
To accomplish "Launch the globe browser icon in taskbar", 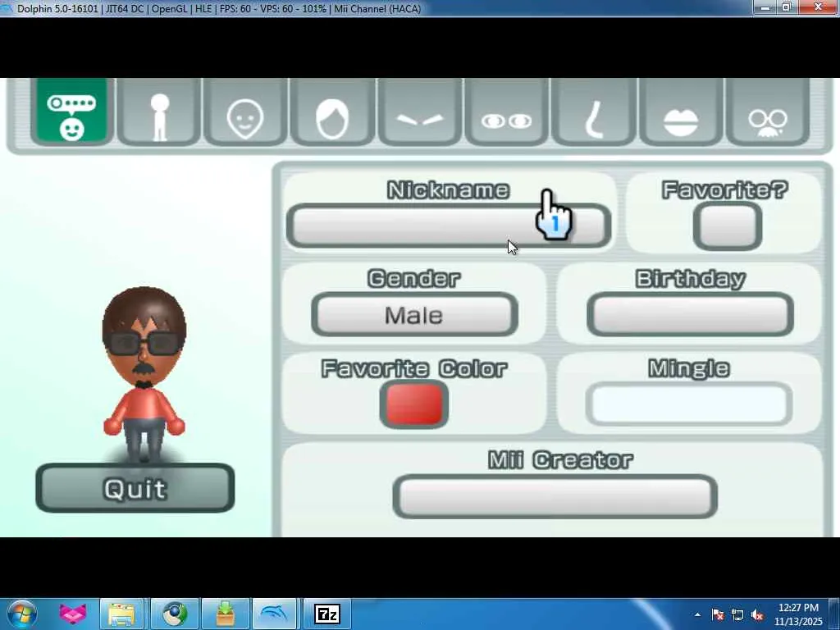I will (174, 614).
